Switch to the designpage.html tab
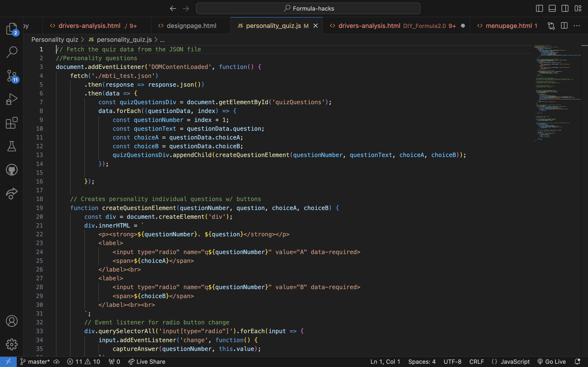The height and width of the screenshot is (367, 588). click(x=191, y=26)
